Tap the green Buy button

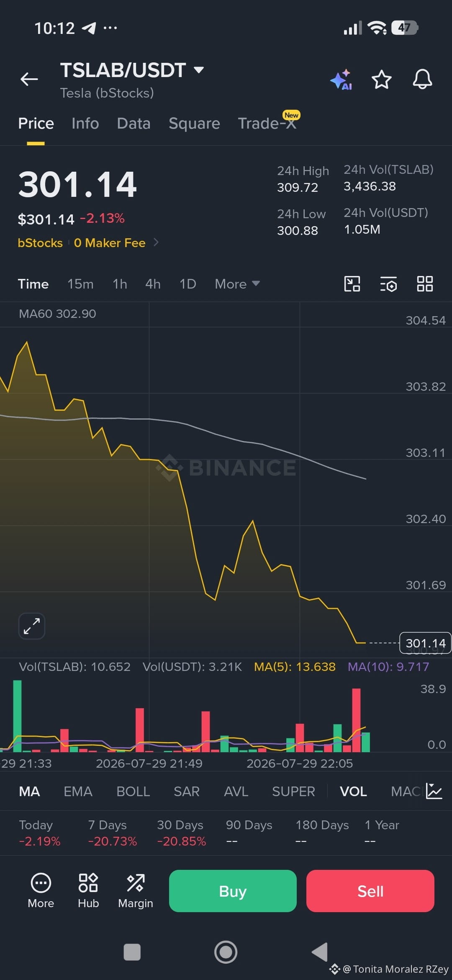coord(233,891)
